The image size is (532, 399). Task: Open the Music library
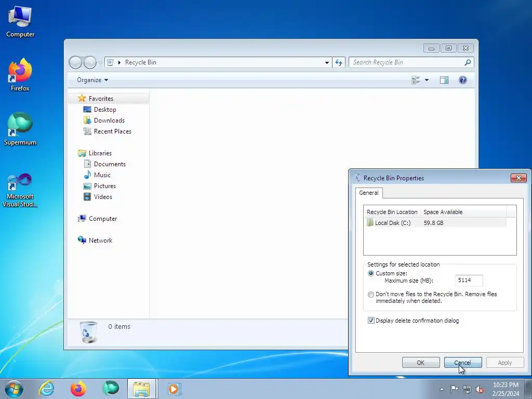click(x=102, y=175)
